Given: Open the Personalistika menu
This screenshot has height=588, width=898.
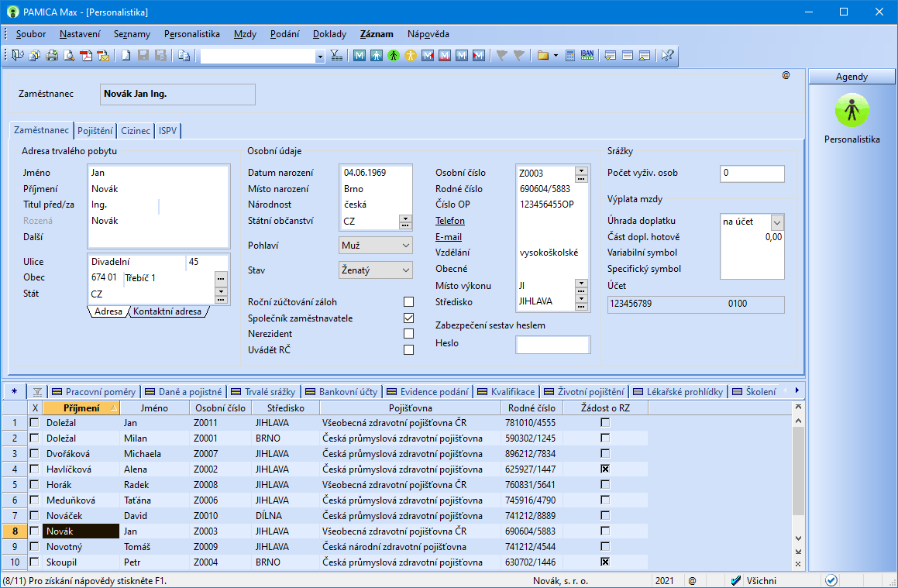Looking at the screenshot, I should [x=192, y=34].
